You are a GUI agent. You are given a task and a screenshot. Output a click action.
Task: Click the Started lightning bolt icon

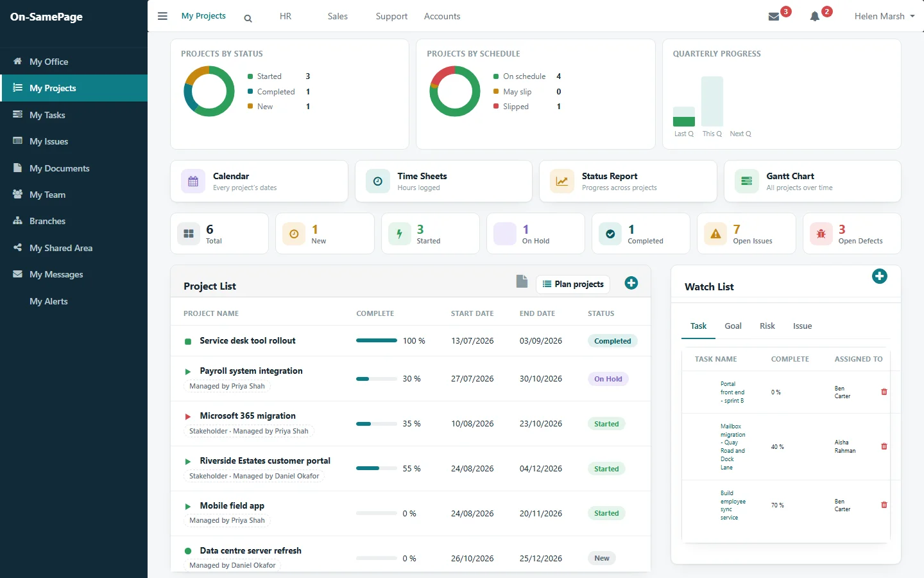399,234
